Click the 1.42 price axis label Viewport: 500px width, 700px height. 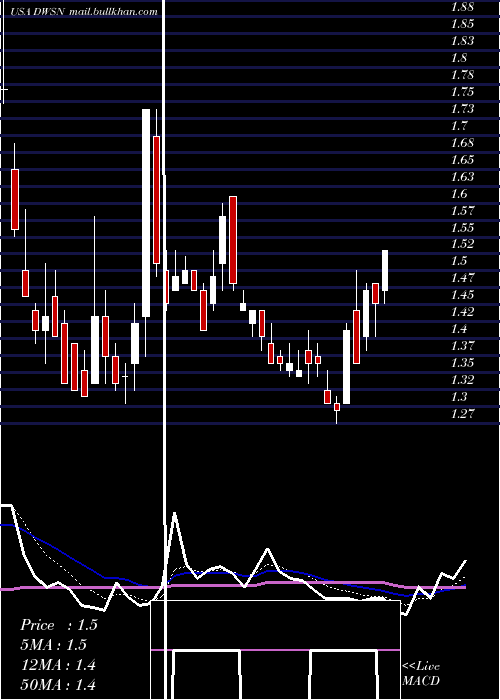pyautogui.click(x=462, y=312)
